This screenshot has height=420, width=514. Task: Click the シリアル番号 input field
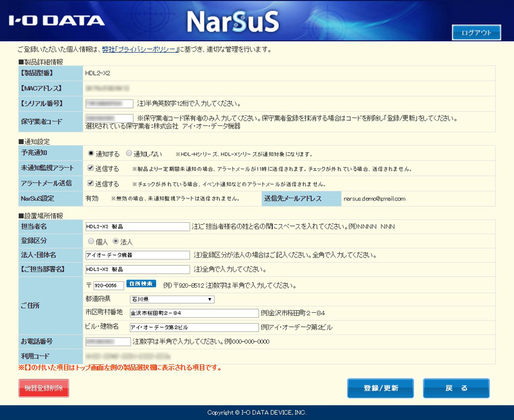(x=109, y=103)
